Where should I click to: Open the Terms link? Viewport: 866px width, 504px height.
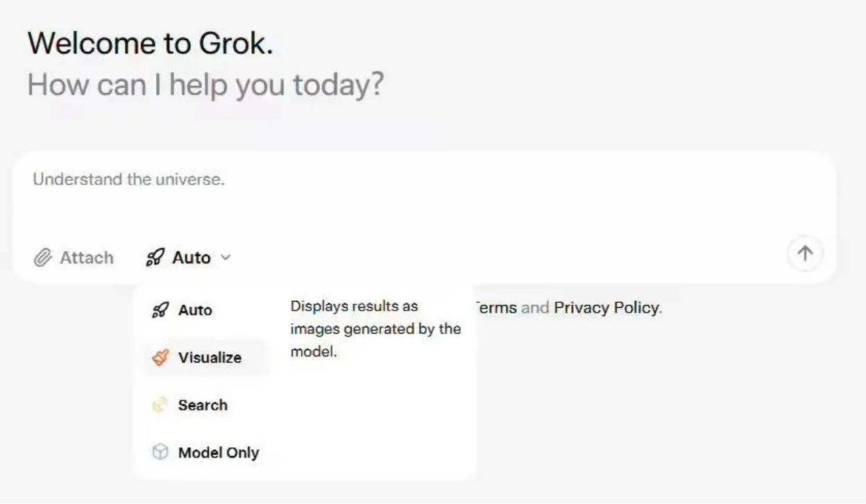495,308
